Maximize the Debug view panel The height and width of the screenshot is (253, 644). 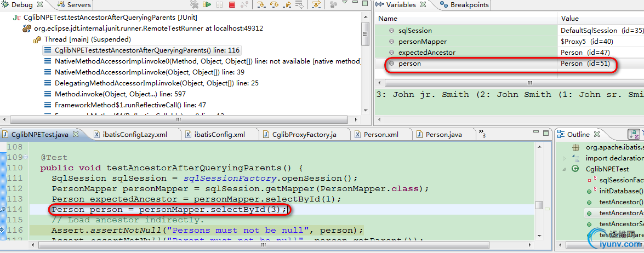(365, 4)
